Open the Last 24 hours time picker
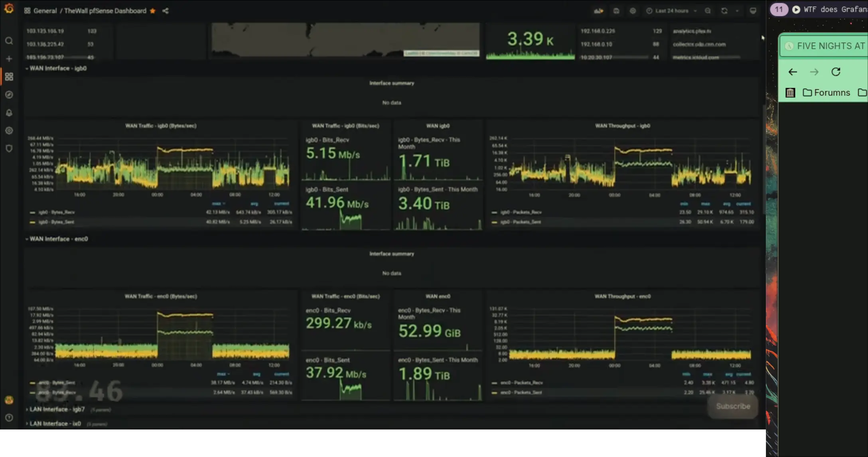Image resolution: width=868 pixels, height=457 pixels. pyautogui.click(x=671, y=11)
